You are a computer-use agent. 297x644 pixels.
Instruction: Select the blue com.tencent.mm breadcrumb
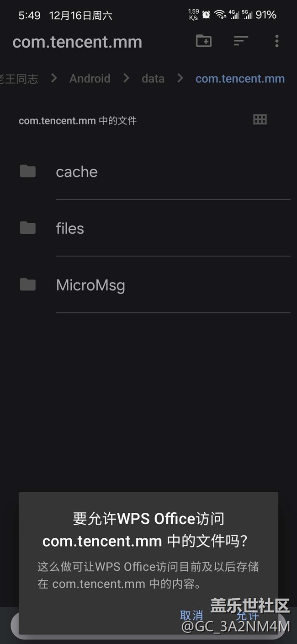[x=240, y=79]
